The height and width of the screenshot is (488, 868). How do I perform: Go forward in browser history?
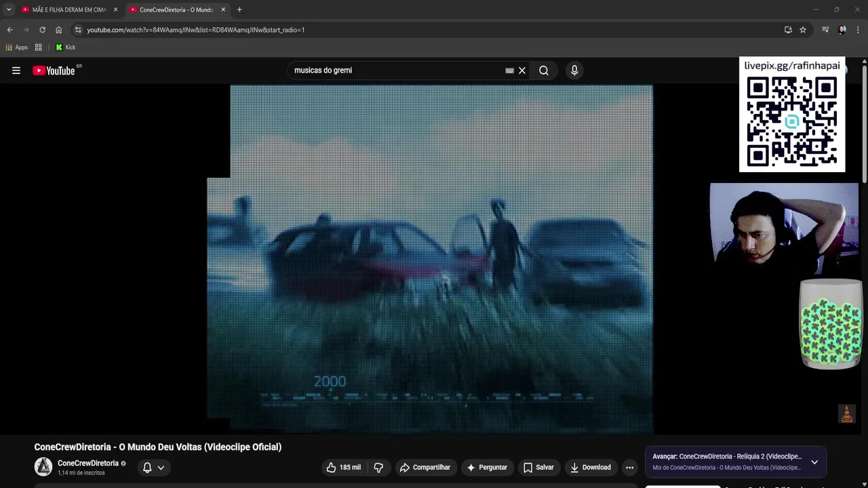pos(26,30)
